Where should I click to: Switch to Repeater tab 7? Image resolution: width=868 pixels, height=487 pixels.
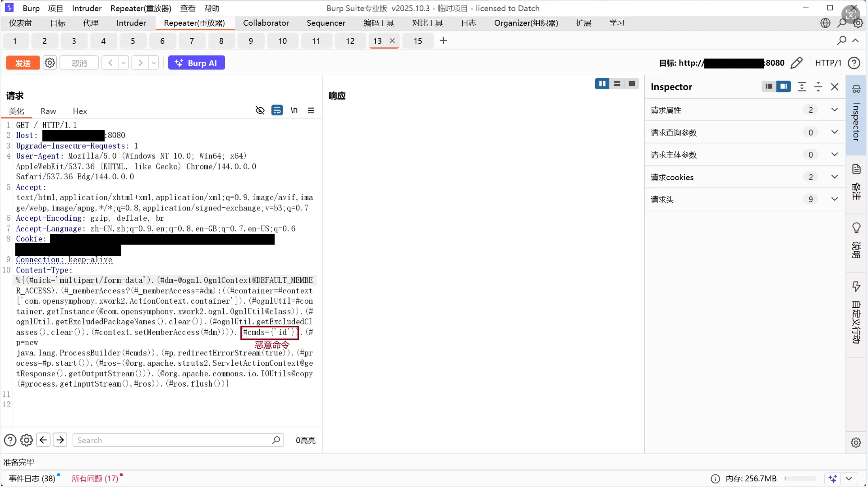pos(192,41)
